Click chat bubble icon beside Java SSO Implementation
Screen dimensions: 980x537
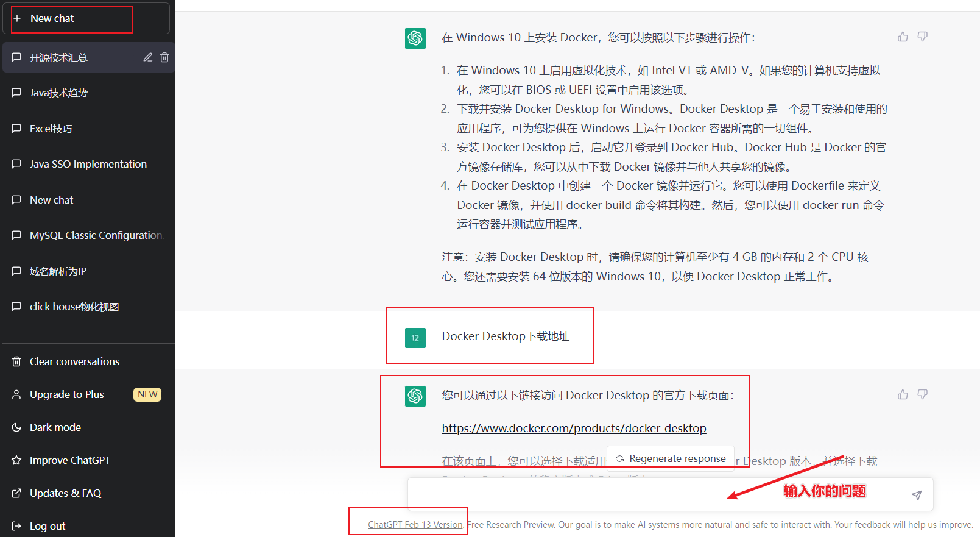click(16, 164)
